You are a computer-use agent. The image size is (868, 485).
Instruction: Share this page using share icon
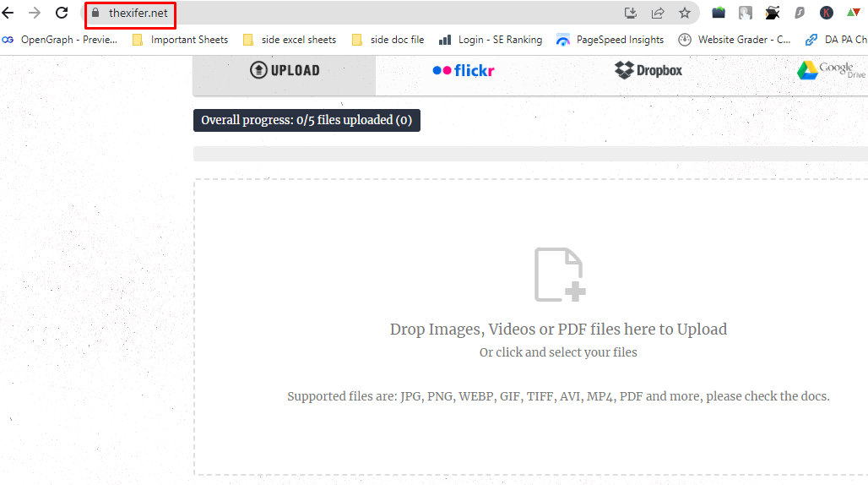[658, 13]
